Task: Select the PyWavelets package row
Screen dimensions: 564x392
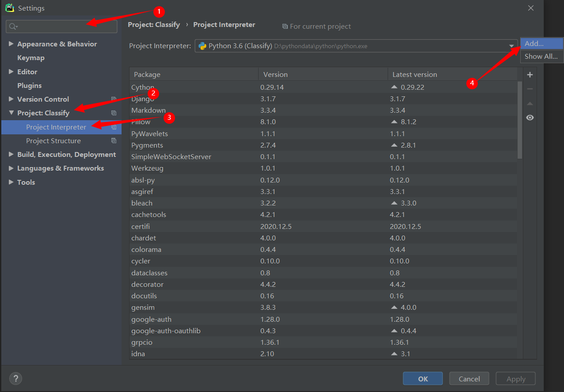Action: tap(323, 133)
